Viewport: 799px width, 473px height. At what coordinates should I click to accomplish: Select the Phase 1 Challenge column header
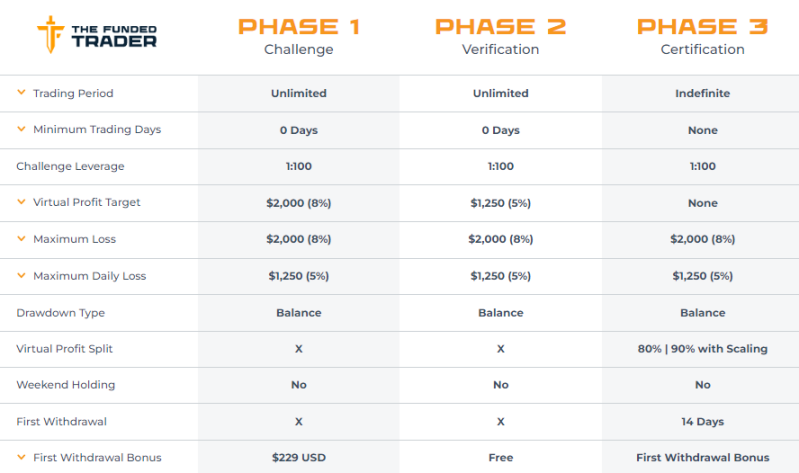(x=298, y=36)
